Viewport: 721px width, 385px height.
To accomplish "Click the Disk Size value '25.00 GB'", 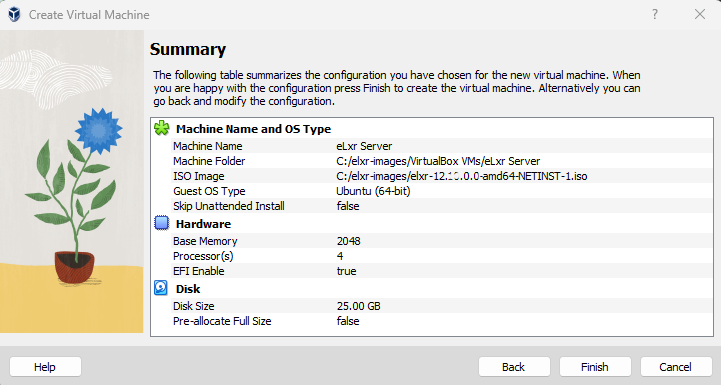I will click(358, 306).
